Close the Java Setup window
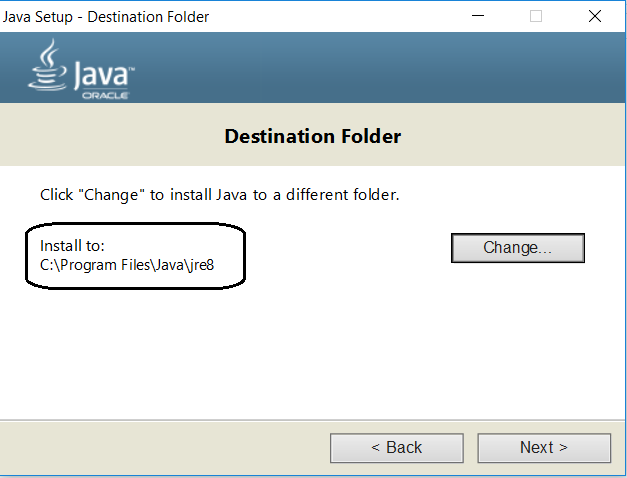Screen dimensions: 627x478 pyautogui.click(x=595, y=16)
